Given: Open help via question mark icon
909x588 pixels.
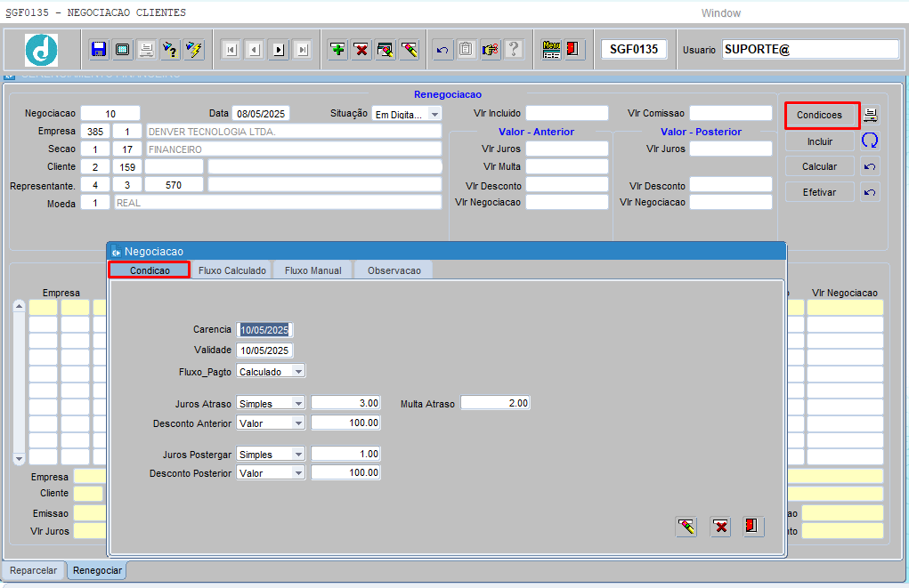Looking at the screenshot, I should [514, 49].
